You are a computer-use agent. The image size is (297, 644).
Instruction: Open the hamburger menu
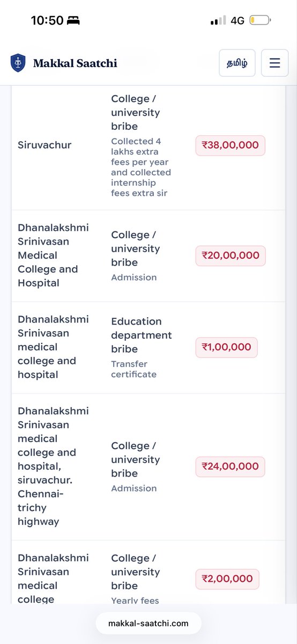274,63
